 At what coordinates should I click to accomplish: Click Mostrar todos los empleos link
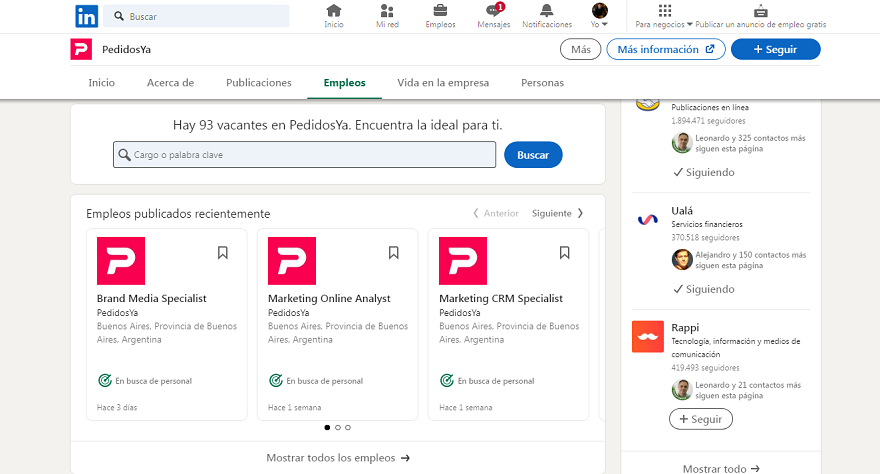(338, 458)
